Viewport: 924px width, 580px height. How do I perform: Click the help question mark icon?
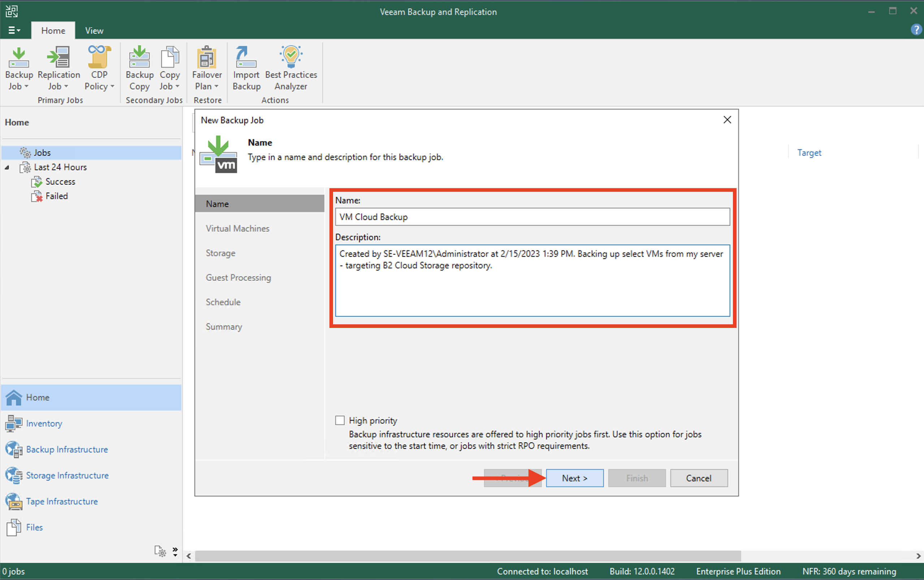916,30
